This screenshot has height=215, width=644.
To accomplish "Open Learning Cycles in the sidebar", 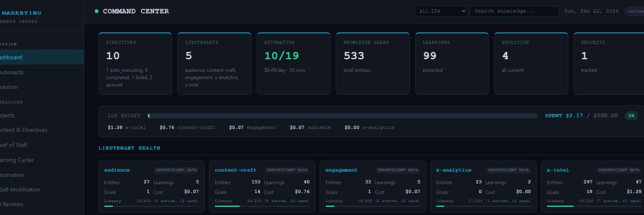I will tap(42, 160).
